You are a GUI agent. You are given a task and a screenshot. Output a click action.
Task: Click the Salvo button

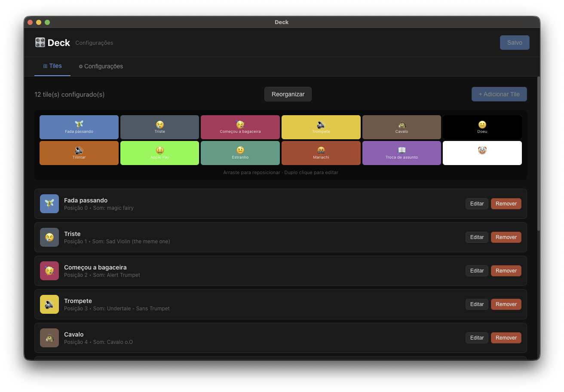tap(515, 43)
